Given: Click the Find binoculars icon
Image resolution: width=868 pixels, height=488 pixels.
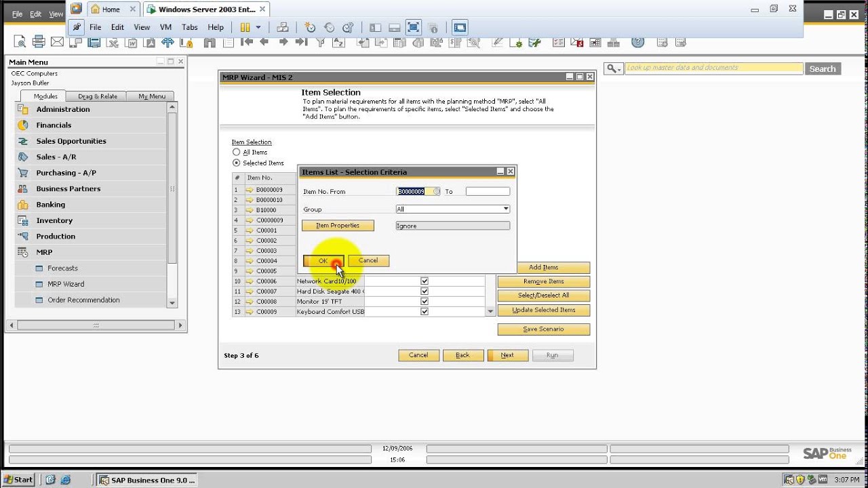Looking at the screenshot, I should point(210,42).
